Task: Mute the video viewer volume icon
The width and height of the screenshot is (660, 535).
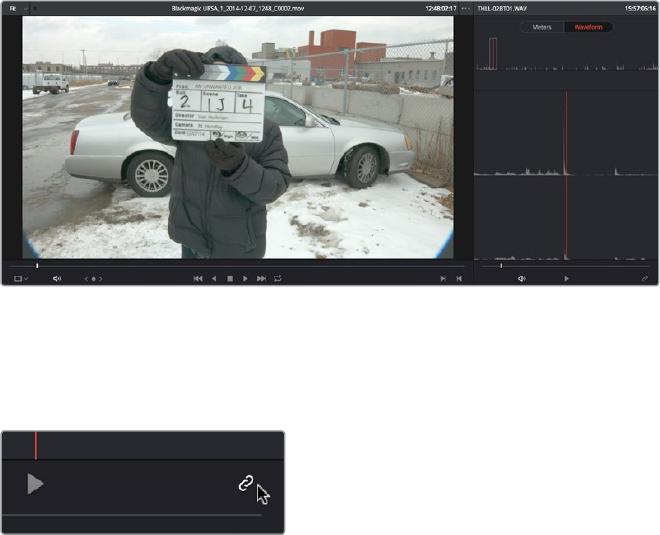Action: click(57, 279)
